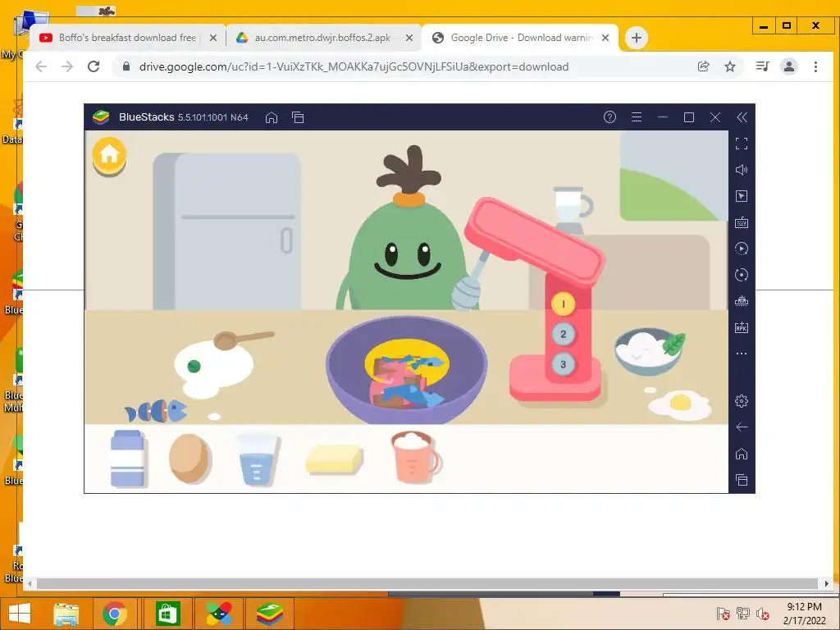
Task: Close the Boffo's breakfast tab
Action: (213, 38)
